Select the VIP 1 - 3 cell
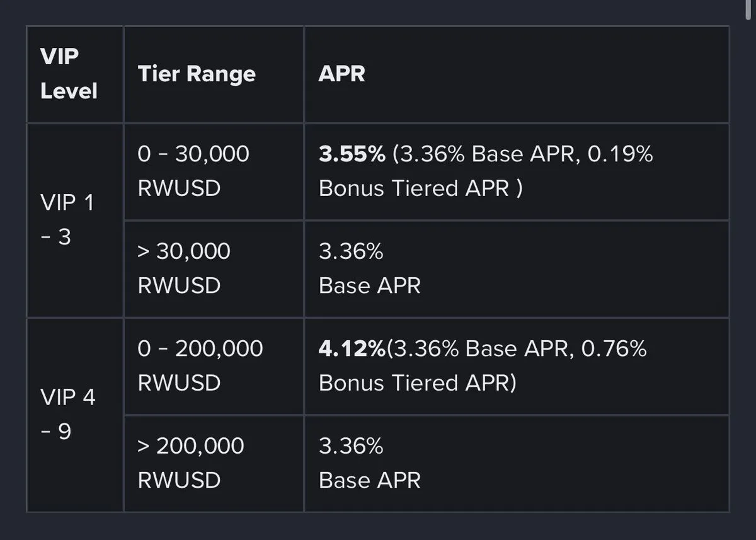756x540 pixels. pos(75,221)
